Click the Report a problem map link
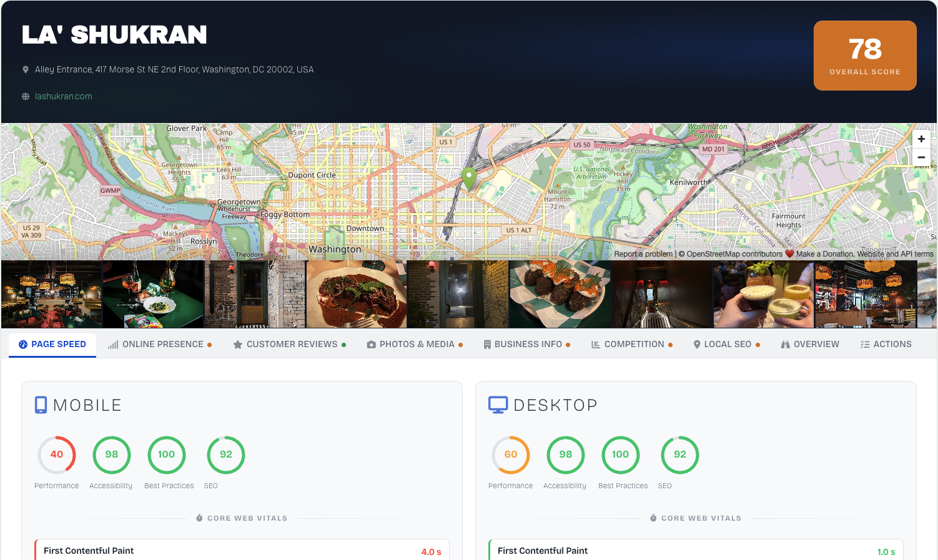The image size is (938, 560). (643, 254)
